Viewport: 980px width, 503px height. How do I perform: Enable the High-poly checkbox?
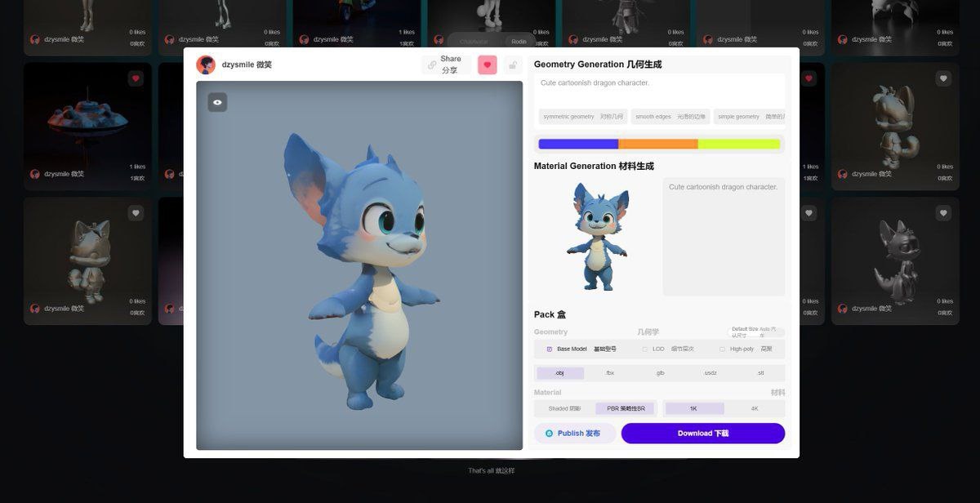coord(722,349)
